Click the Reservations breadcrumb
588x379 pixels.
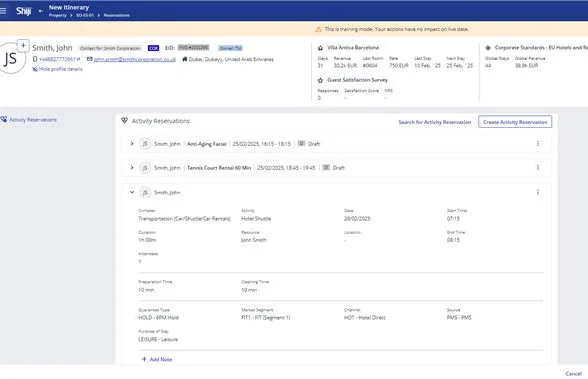pos(117,15)
